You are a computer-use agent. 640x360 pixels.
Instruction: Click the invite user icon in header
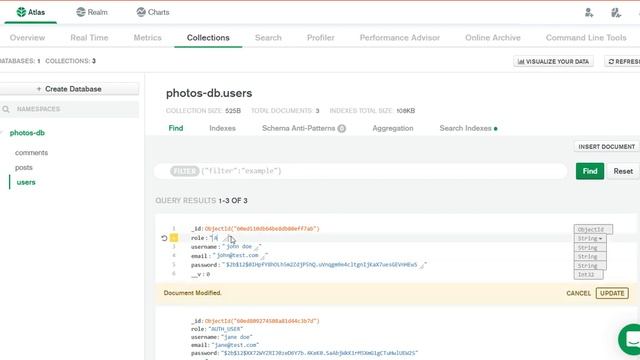[x=589, y=13]
